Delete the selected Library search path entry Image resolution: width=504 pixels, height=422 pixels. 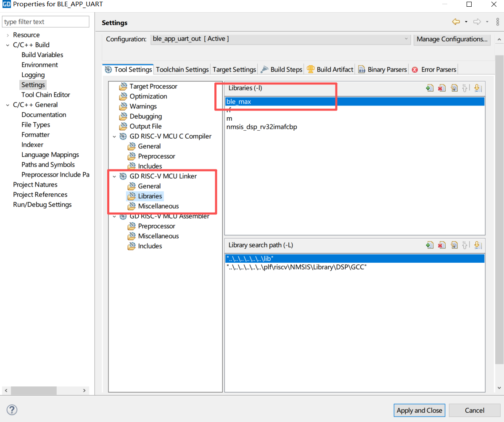pyautogui.click(x=441, y=245)
